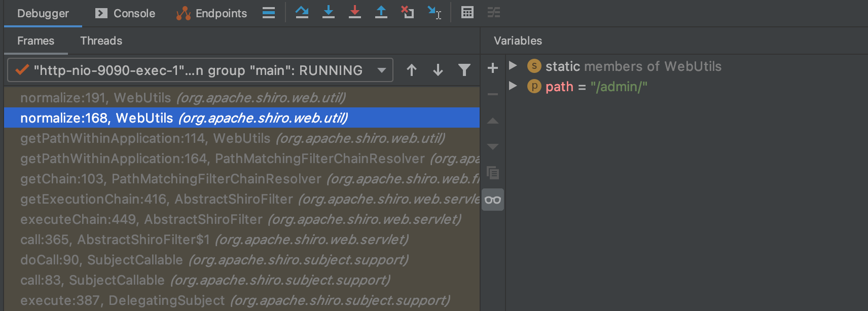Select frame getPathWithinApplication:164, PathMatchingFilterChainResolver
The width and height of the screenshot is (868, 311).
coord(241,158)
